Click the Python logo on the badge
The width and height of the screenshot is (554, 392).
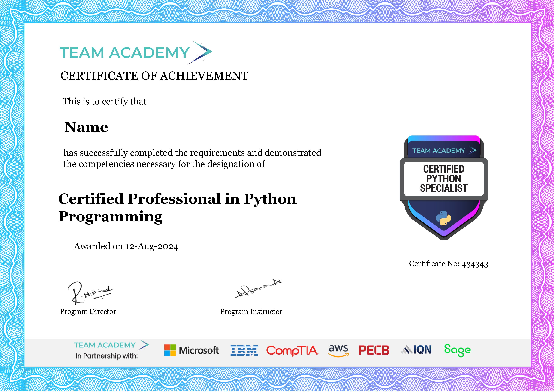pyautogui.click(x=443, y=218)
